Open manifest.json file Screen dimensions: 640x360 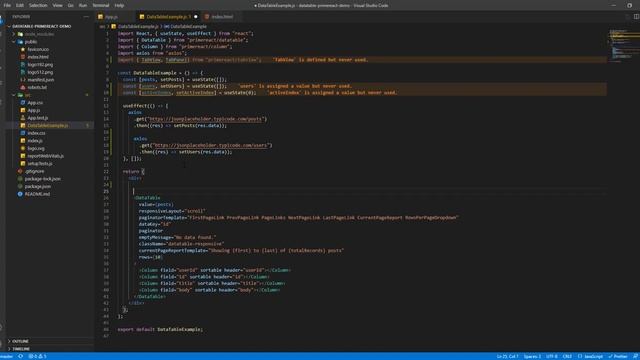(x=40, y=80)
